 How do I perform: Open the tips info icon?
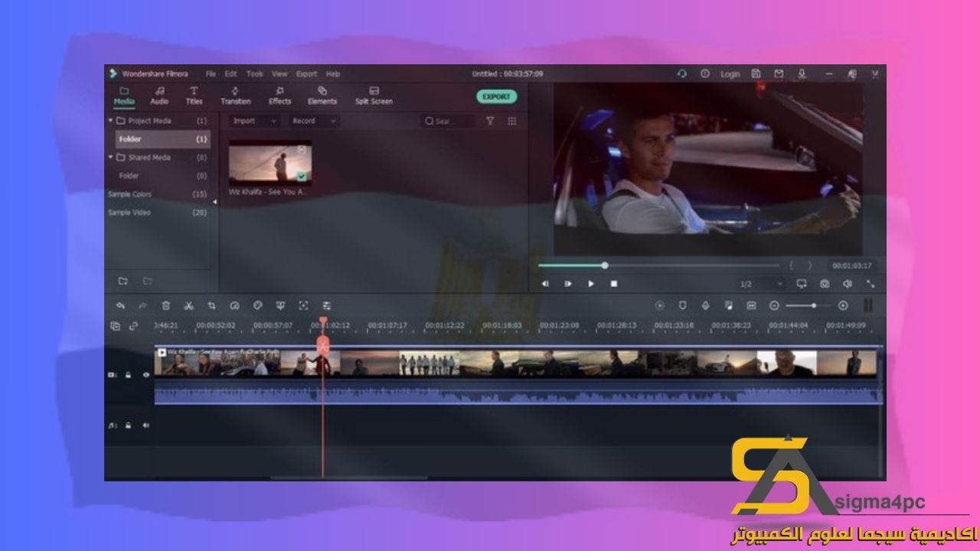pyautogui.click(x=704, y=74)
